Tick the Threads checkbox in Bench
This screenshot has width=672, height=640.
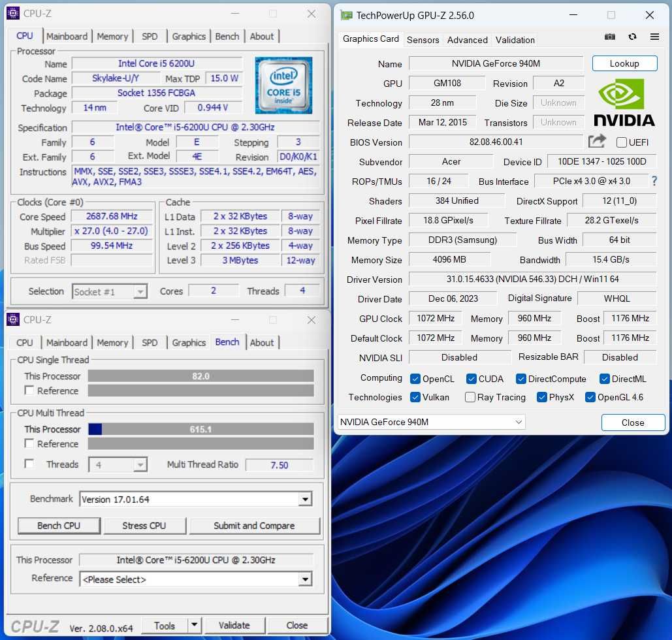coord(29,464)
